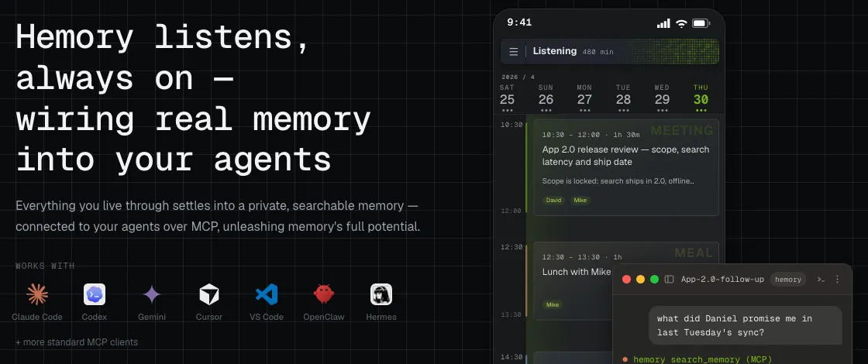The width and height of the screenshot is (868, 364).
Task: Click the Listening status label
Action: 555,51
